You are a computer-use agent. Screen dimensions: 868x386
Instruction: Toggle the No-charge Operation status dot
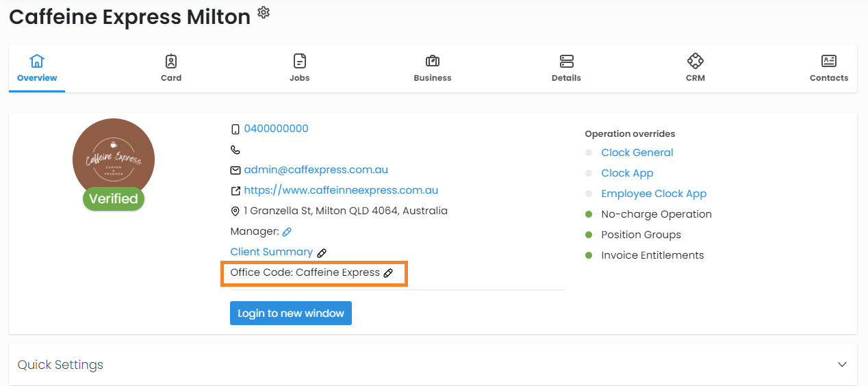(589, 214)
